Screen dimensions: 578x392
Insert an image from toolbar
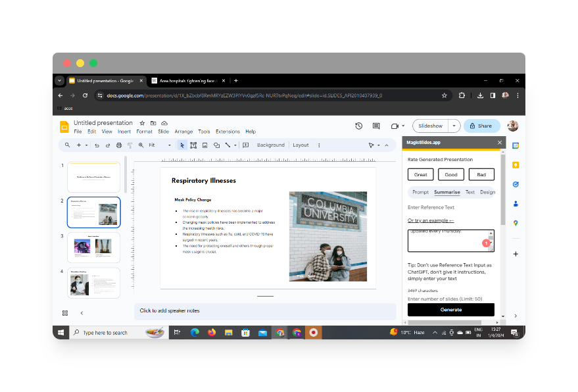click(205, 145)
